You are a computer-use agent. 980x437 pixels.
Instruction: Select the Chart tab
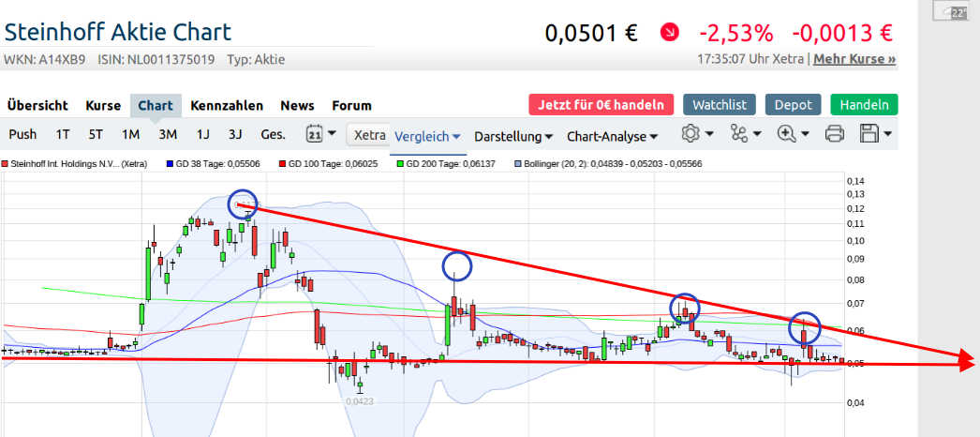point(156,106)
